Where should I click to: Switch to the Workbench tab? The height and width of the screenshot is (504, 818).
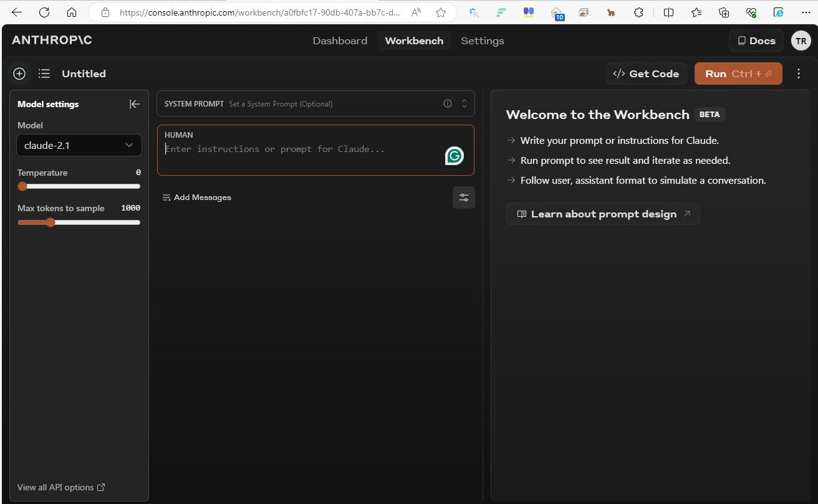[414, 41]
